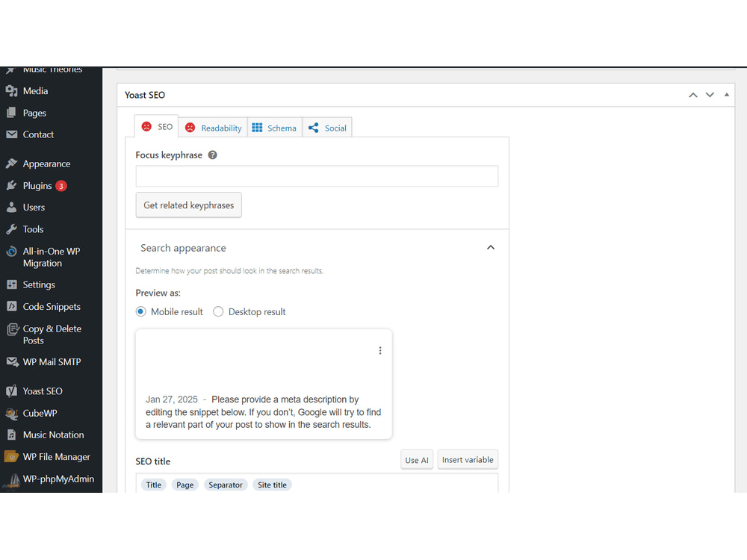Click the Pages icon in sidebar

click(x=11, y=113)
